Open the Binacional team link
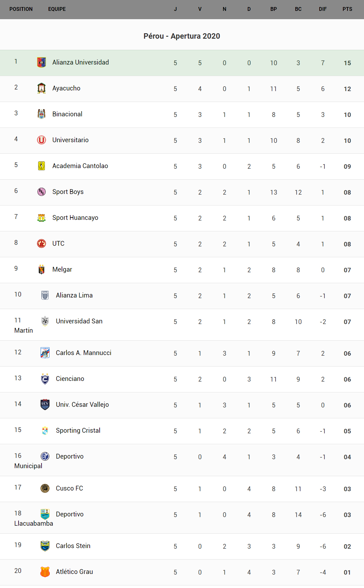The image size is (364, 588). coord(67,114)
